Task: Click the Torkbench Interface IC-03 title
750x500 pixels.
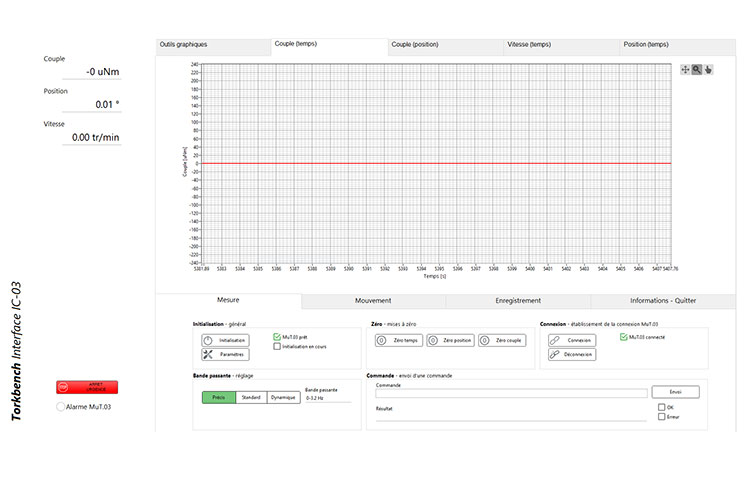Action: tap(16, 352)
